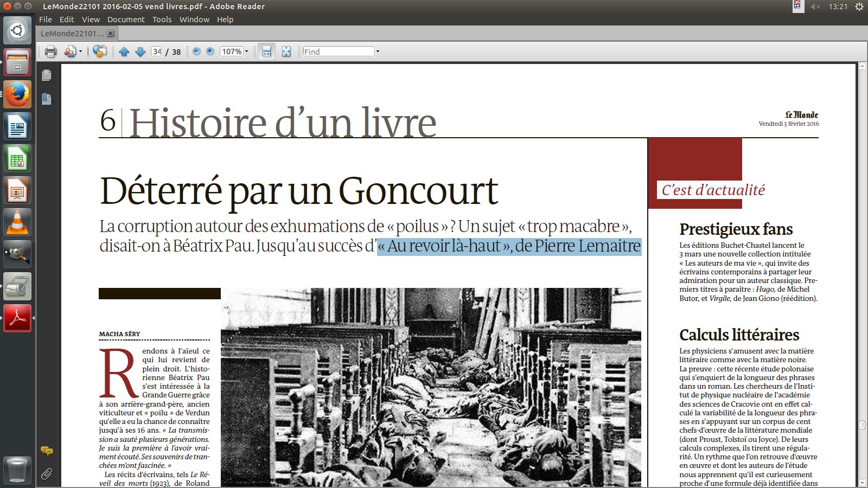The width and height of the screenshot is (868, 488).
Task: Go to previous page with up arrow
Action: [x=124, y=52]
